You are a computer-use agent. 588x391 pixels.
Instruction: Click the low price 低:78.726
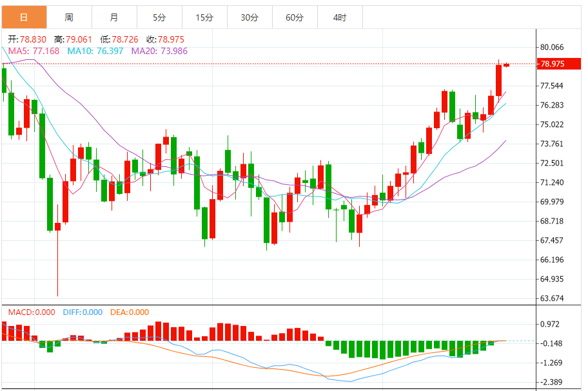(119, 39)
